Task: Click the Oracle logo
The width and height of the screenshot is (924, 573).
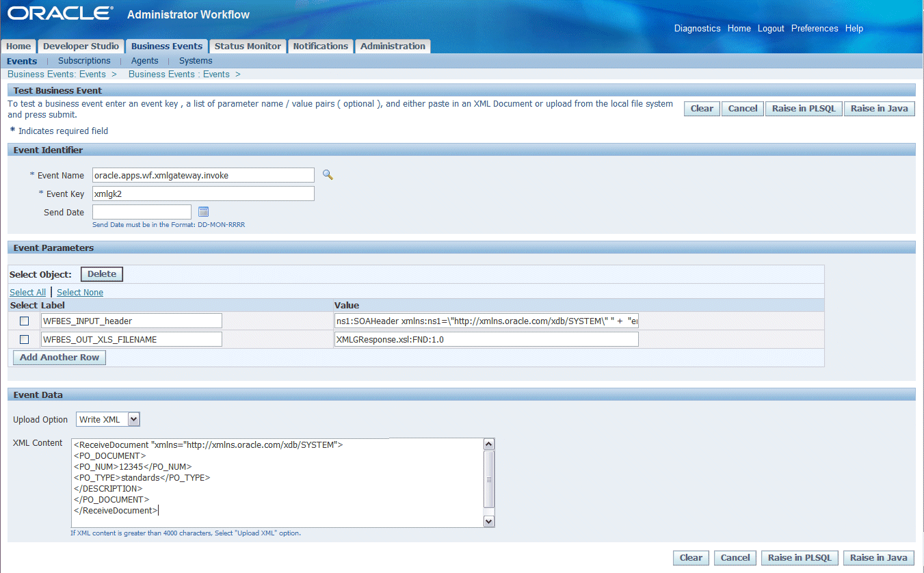Action: pos(60,14)
